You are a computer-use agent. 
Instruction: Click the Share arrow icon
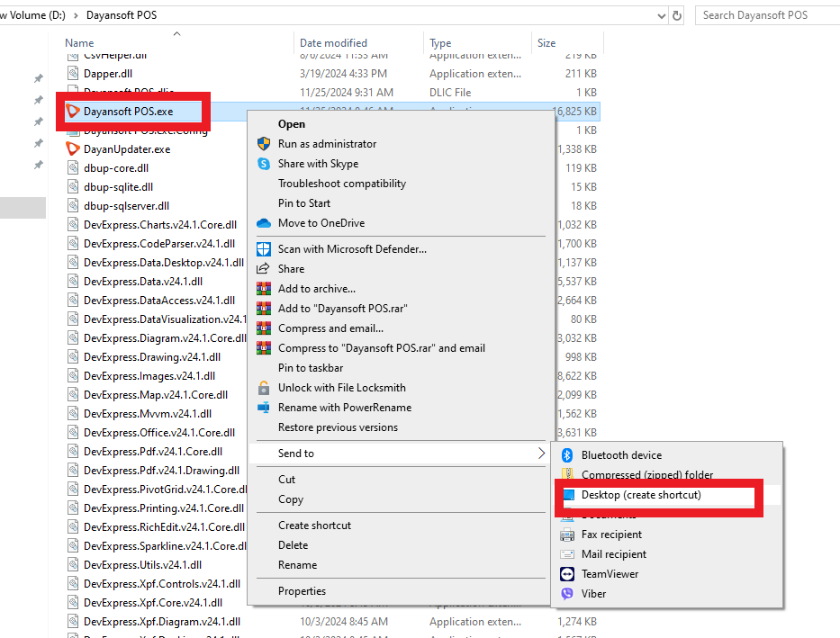(x=263, y=269)
